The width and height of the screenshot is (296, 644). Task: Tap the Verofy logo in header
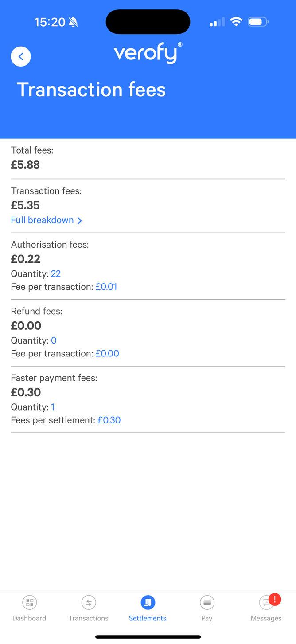coord(148,53)
